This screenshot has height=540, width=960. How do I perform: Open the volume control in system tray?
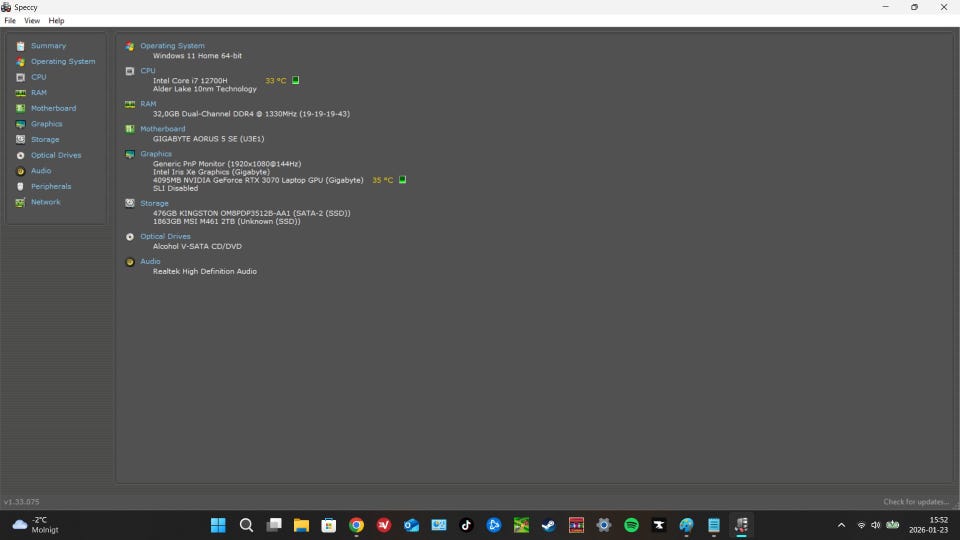click(876, 525)
